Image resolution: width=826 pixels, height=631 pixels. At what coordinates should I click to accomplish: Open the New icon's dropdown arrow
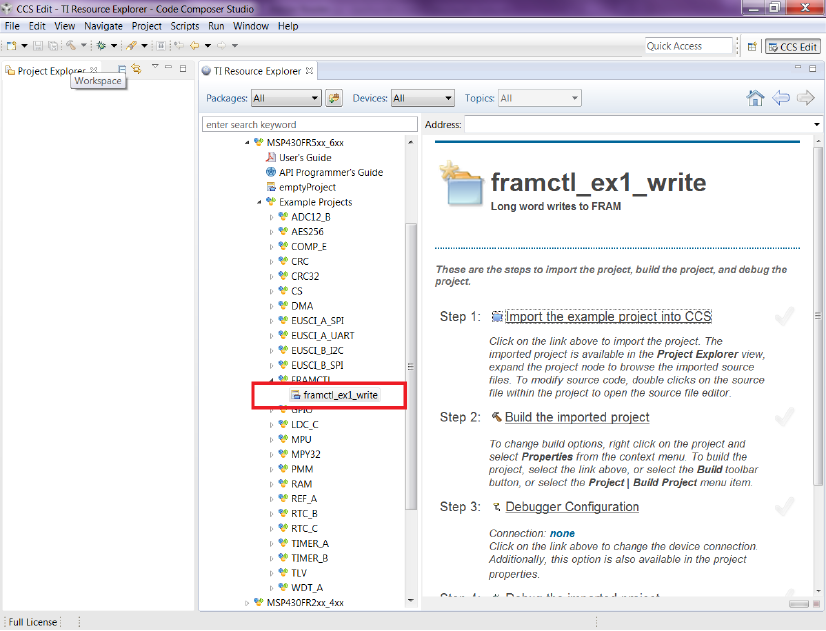pos(24,46)
